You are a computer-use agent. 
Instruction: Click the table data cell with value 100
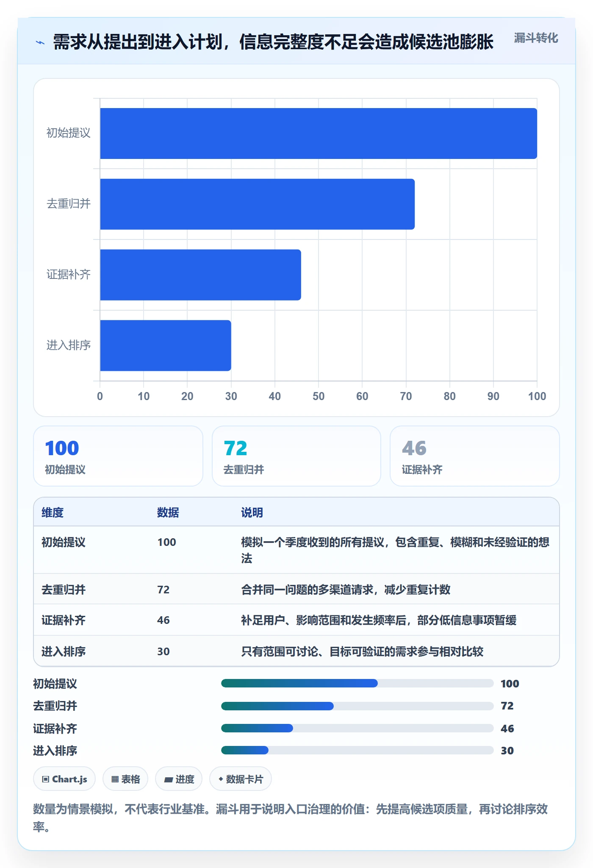tap(167, 542)
